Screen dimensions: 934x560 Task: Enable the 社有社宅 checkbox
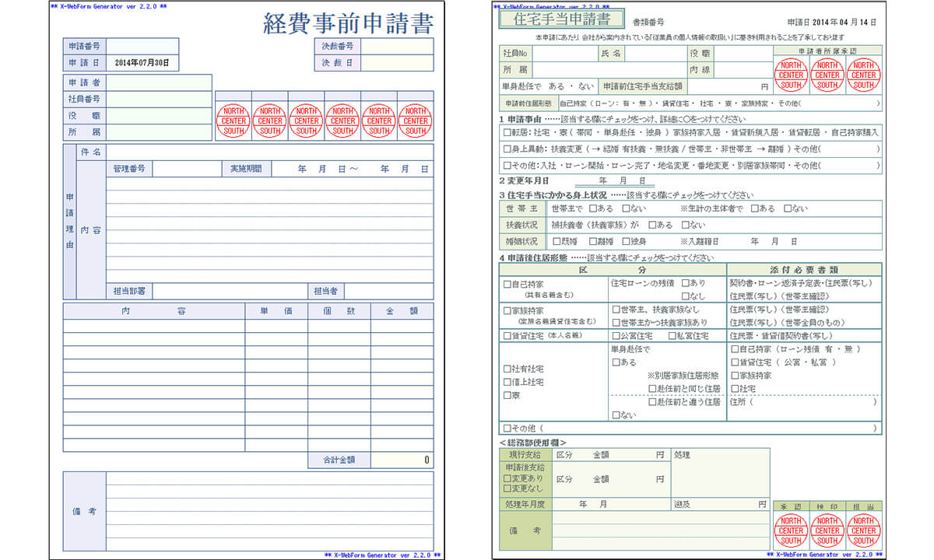(x=507, y=369)
